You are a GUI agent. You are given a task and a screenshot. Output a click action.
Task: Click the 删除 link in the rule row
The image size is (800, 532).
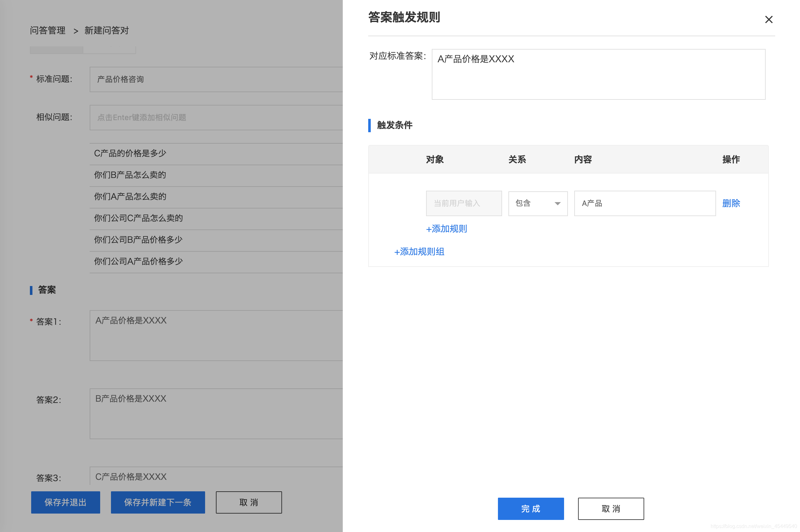pos(730,203)
